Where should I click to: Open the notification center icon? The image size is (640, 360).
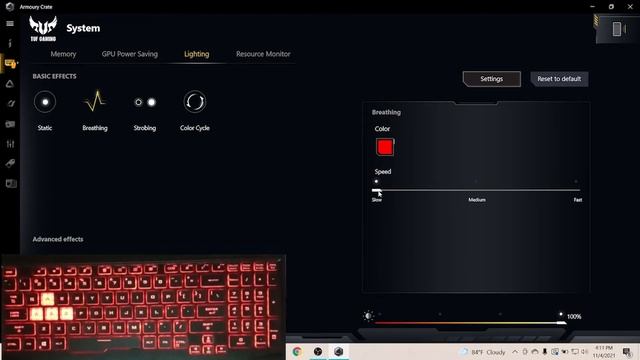pyautogui.click(x=628, y=352)
